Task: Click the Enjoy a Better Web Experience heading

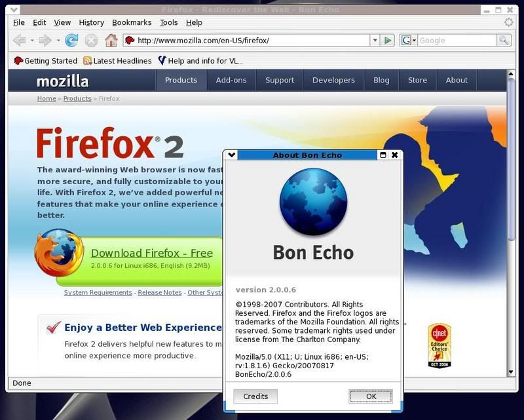Action: tap(143, 328)
